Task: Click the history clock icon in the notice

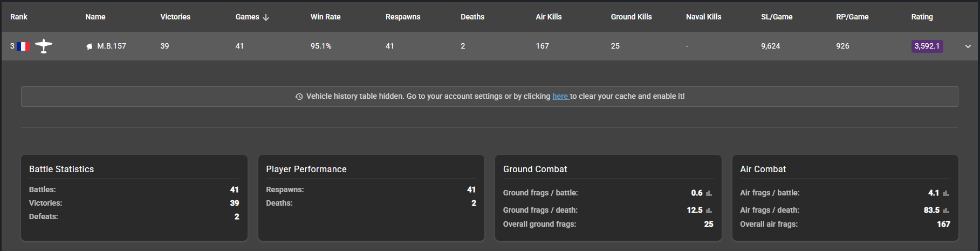Action: [x=299, y=97]
